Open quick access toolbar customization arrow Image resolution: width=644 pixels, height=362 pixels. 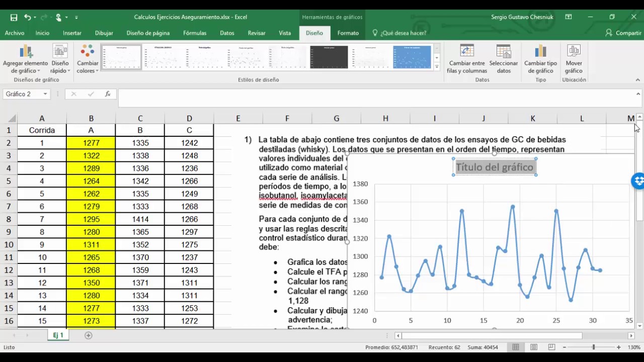[x=76, y=17]
